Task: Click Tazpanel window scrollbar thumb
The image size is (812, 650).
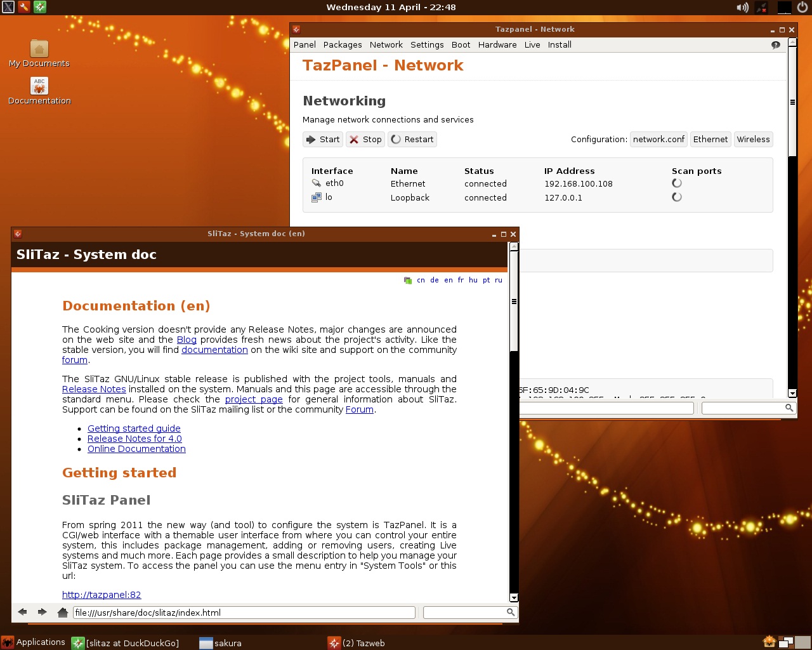Action: point(792,102)
